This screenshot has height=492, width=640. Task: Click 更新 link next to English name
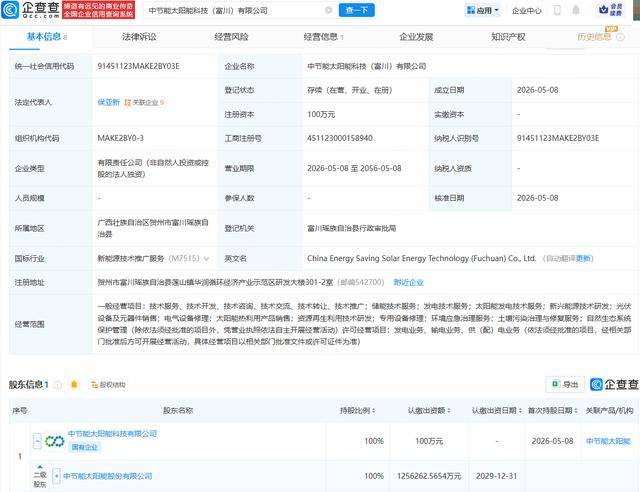click(x=584, y=258)
